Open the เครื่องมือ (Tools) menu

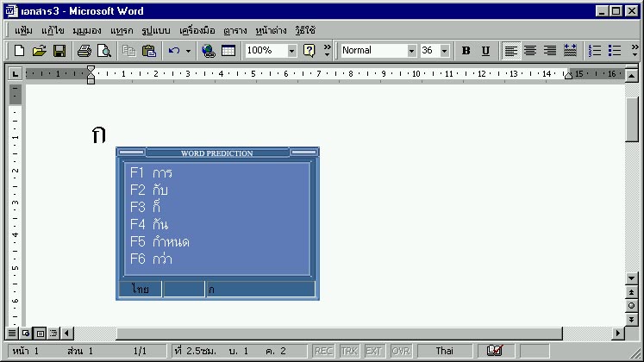197,30
